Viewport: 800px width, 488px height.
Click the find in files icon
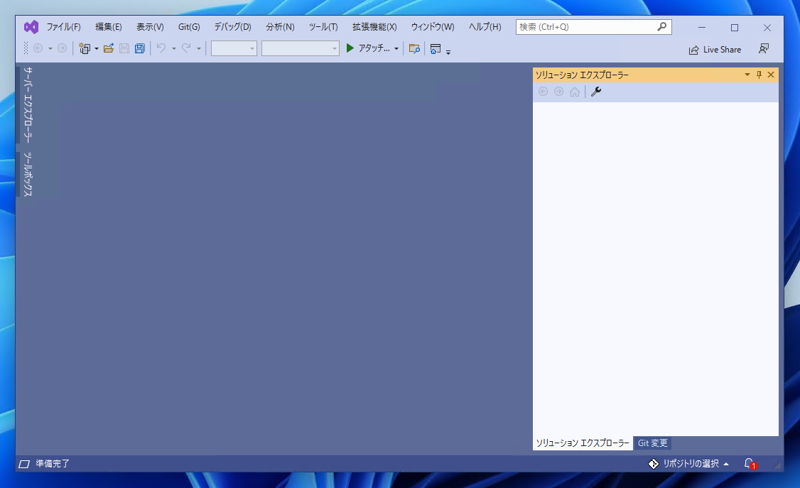click(414, 48)
